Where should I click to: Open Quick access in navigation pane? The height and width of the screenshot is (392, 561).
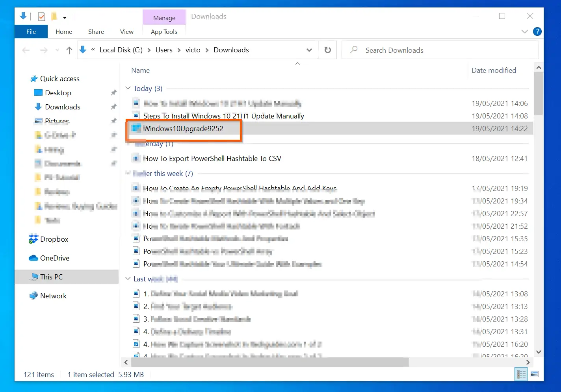(x=60, y=79)
